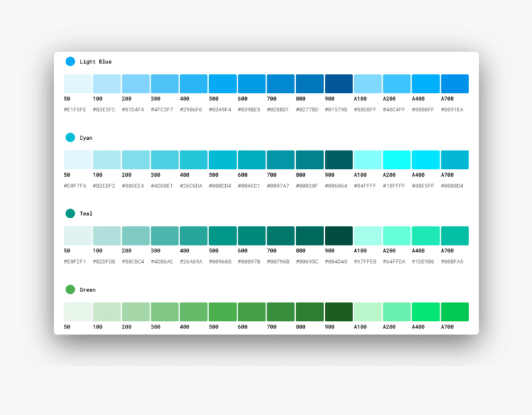Click the Teal color category circle icon
532x415 pixels.
click(70, 213)
